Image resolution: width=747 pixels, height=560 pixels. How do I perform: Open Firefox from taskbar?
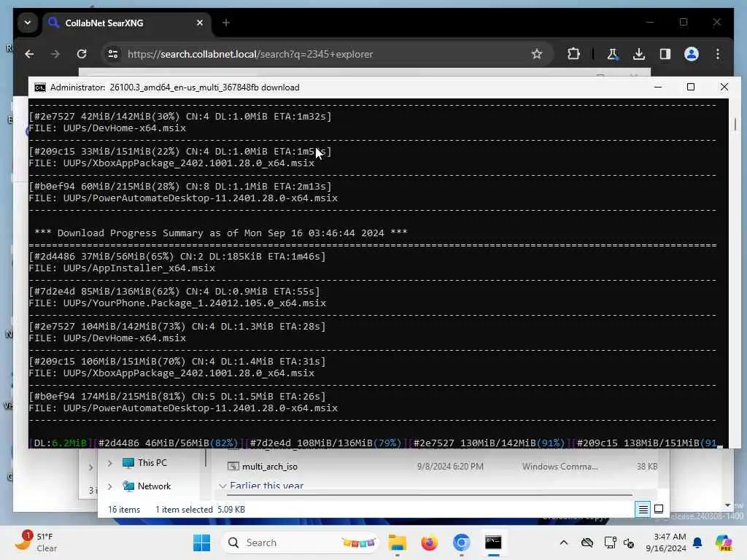(x=429, y=542)
